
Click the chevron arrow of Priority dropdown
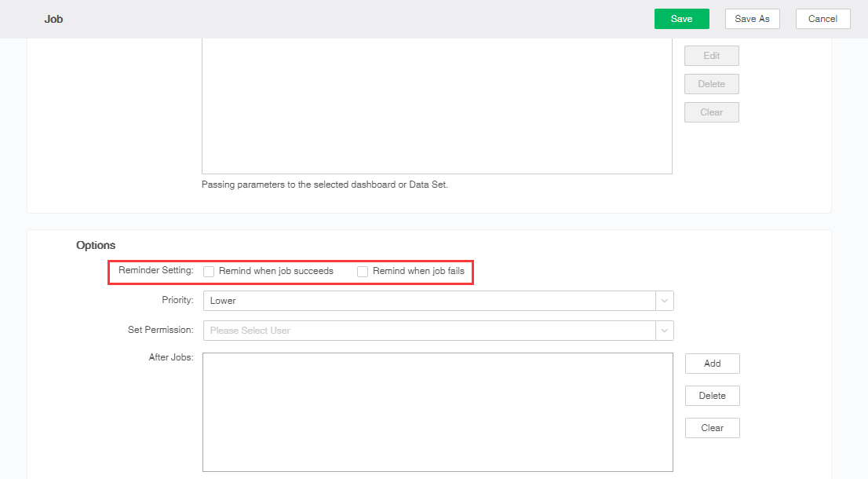point(665,301)
